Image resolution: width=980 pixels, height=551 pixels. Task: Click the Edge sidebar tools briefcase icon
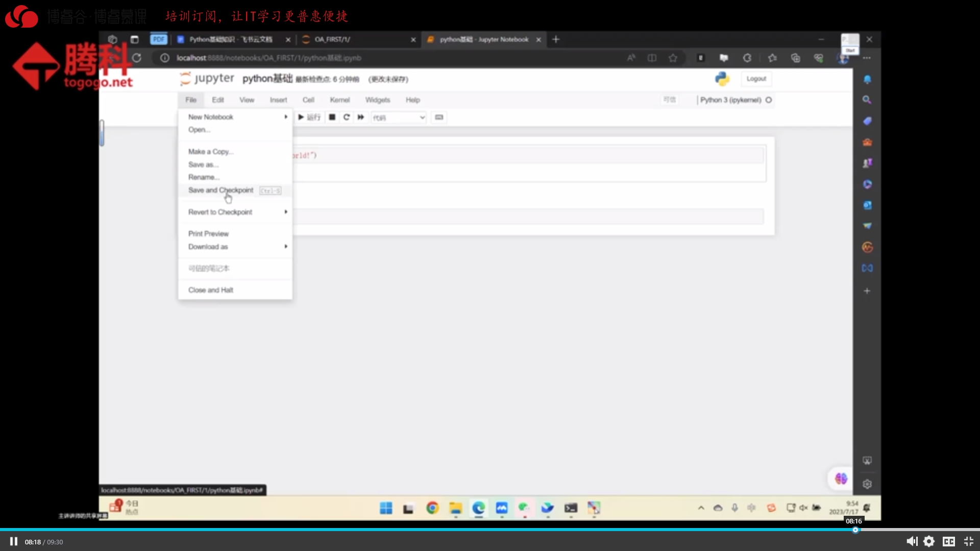[x=867, y=142]
